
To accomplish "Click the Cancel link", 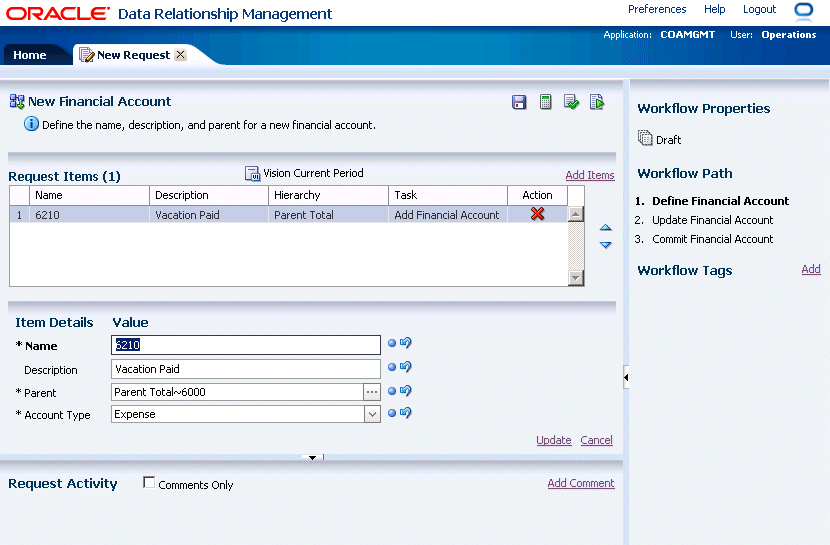I will point(597,440).
